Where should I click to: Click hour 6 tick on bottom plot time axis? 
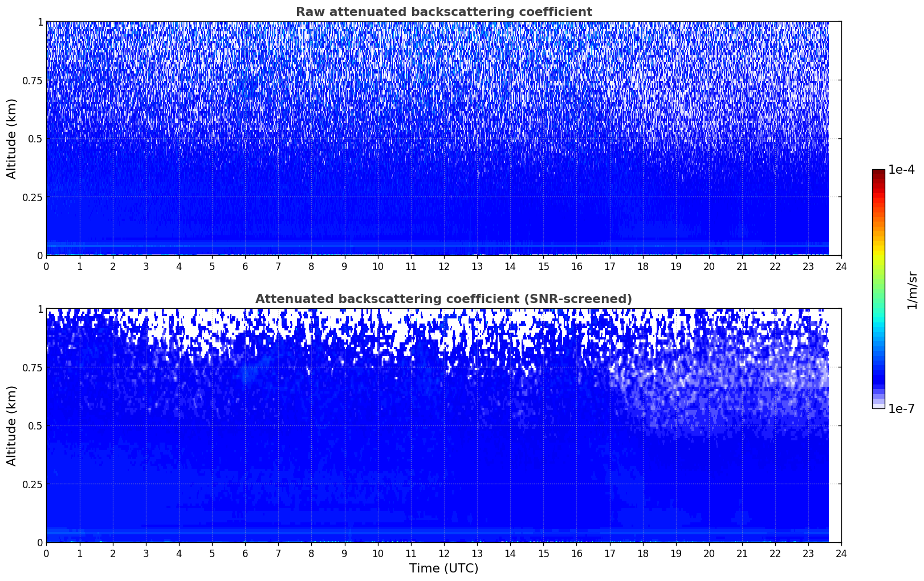coord(245,553)
